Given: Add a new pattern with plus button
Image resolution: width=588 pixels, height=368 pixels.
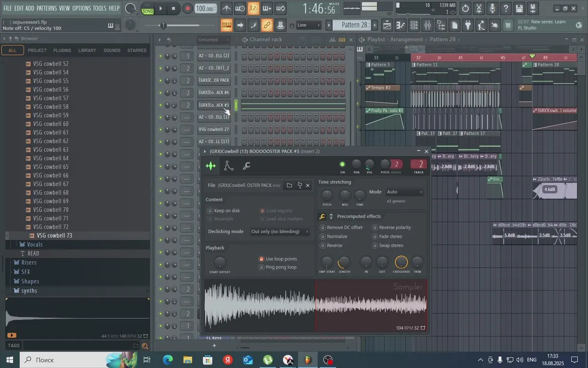Looking at the screenshot, I should (375, 25).
